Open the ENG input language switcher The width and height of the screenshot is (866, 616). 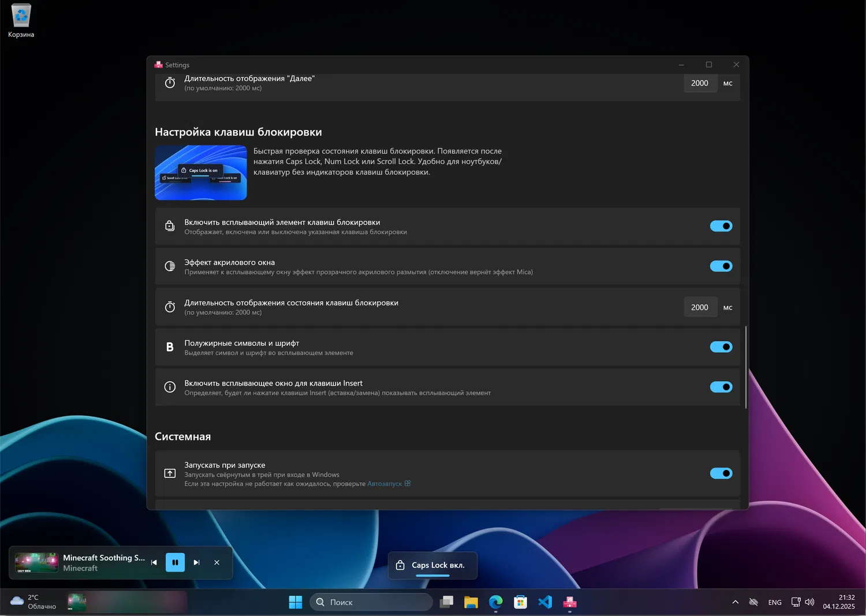(x=775, y=602)
